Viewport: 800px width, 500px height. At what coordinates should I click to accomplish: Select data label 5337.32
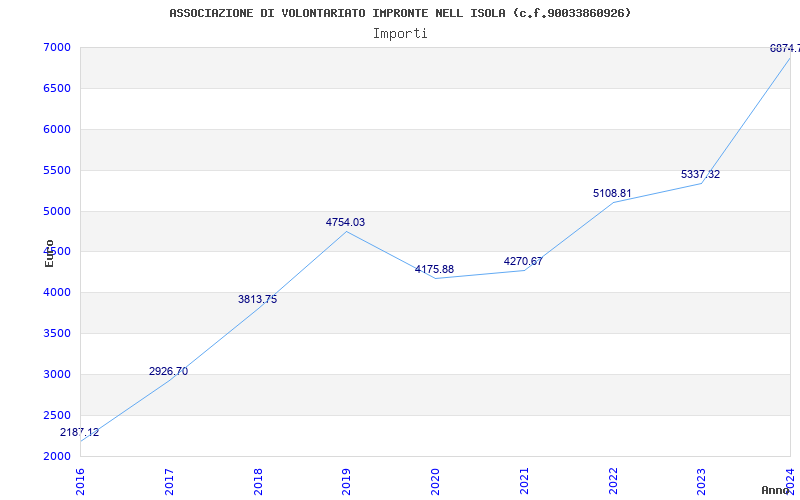pos(701,174)
